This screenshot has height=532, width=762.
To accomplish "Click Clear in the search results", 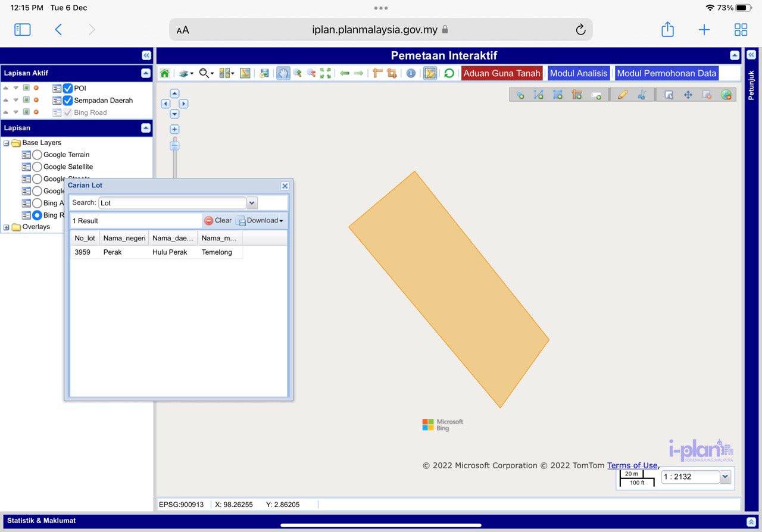I will point(218,221).
